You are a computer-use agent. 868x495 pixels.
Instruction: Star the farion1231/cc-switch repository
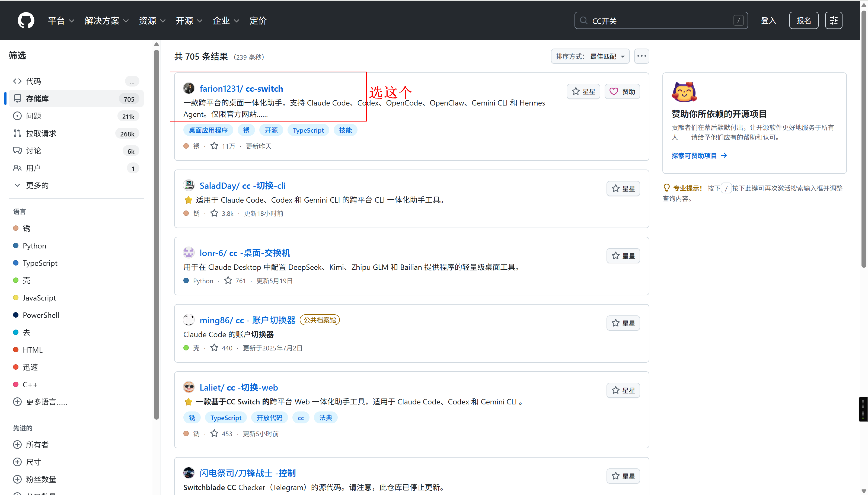[583, 91]
